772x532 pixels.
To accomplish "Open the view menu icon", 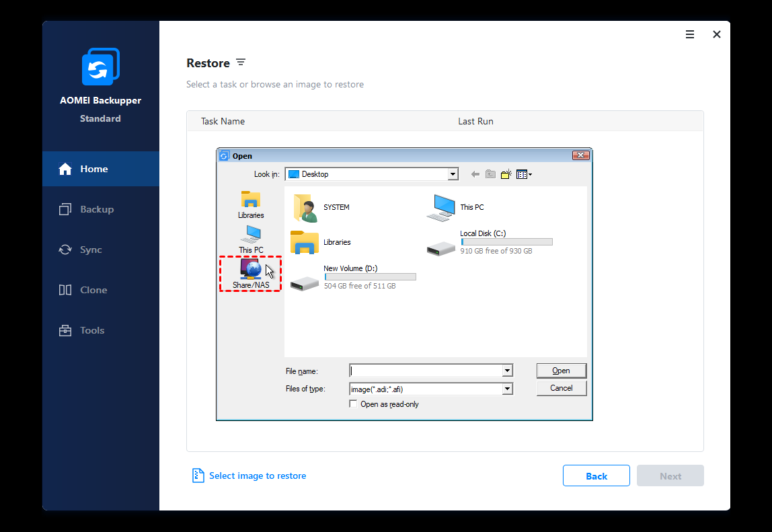I will pos(524,174).
